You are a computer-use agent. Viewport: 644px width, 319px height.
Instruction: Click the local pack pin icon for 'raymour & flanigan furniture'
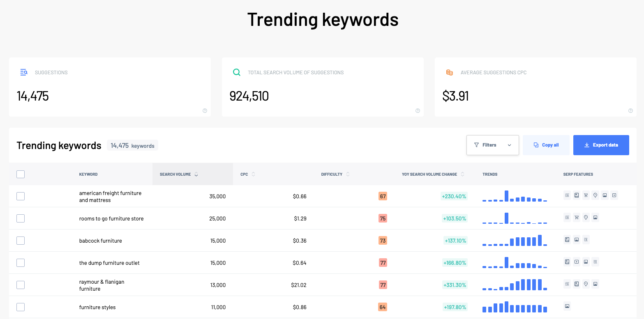[586, 284]
